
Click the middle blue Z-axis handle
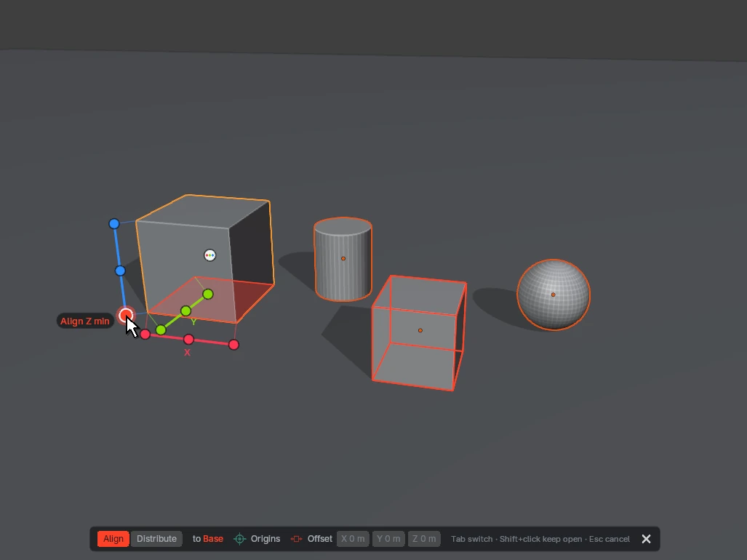[120, 271]
